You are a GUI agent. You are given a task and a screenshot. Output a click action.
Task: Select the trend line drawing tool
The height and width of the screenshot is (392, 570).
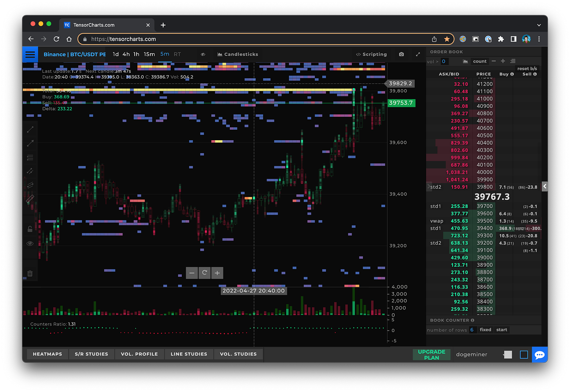[30, 130]
